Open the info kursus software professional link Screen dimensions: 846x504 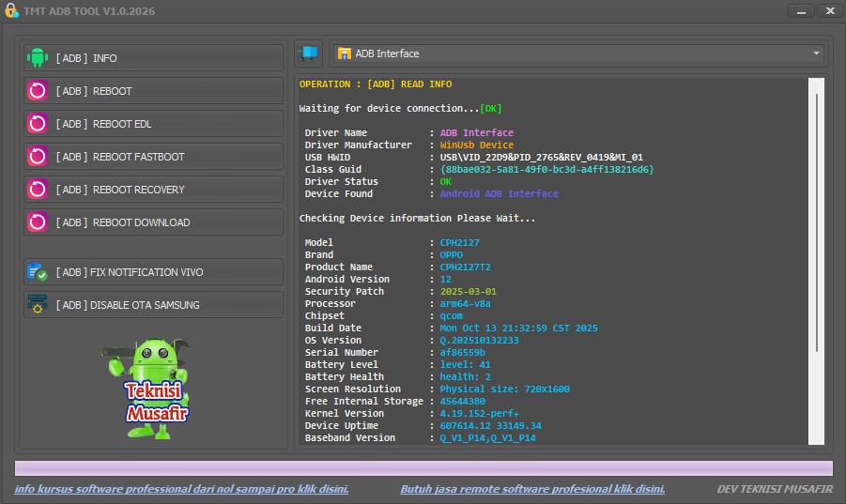(181, 489)
